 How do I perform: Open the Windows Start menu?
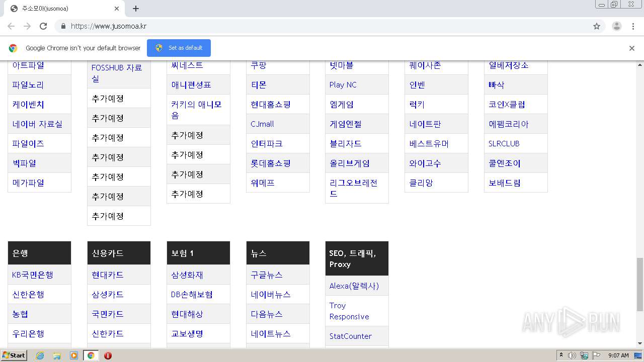tap(14, 355)
